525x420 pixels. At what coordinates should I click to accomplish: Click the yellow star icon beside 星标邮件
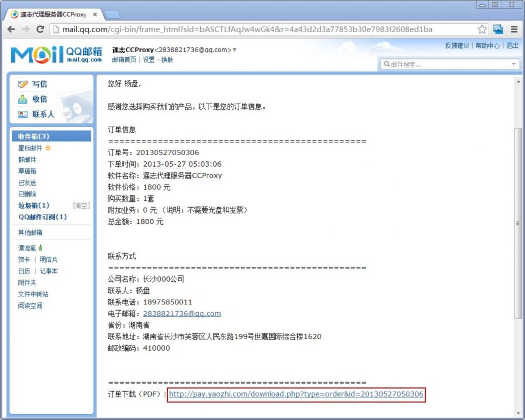click(x=48, y=148)
